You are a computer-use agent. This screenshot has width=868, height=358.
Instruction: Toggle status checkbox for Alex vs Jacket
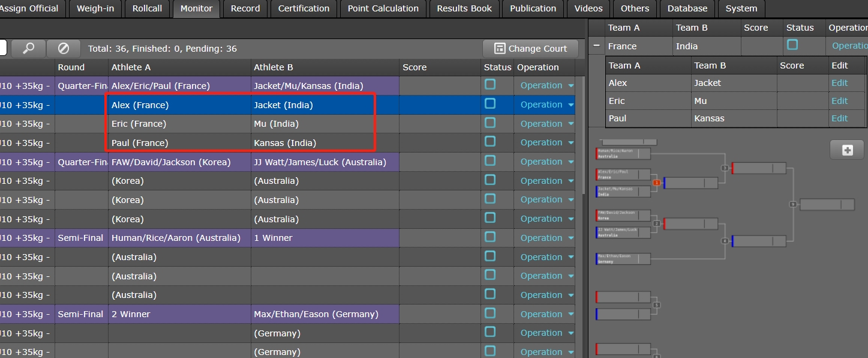pyautogui.click(x=490, y=104)
